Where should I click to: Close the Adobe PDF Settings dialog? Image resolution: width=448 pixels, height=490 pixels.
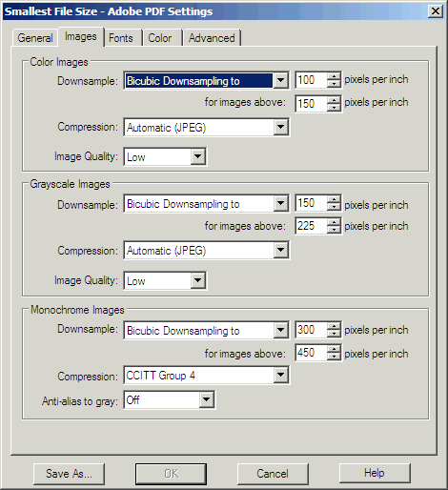[x=436, y=11]
